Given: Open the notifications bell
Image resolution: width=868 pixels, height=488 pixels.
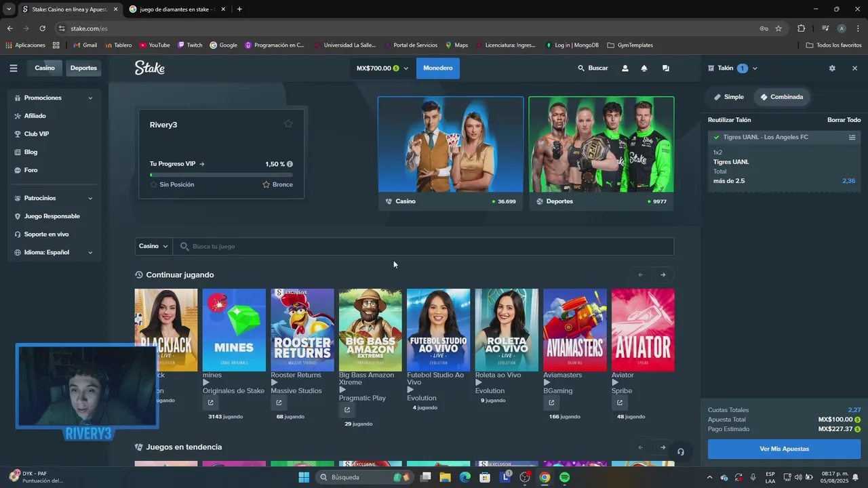Looking at the screenshot, I should click(644, 68).
